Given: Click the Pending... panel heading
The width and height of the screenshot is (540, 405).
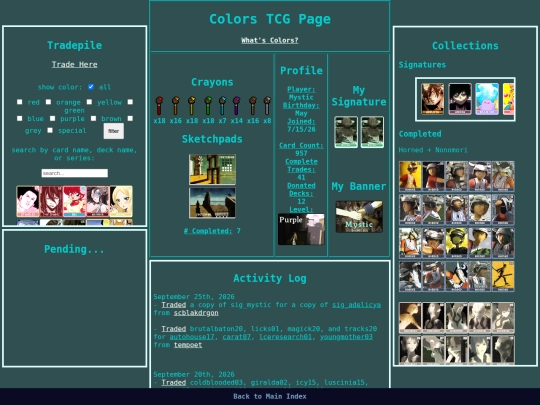Looking at the screenshot, I should 74,249.
